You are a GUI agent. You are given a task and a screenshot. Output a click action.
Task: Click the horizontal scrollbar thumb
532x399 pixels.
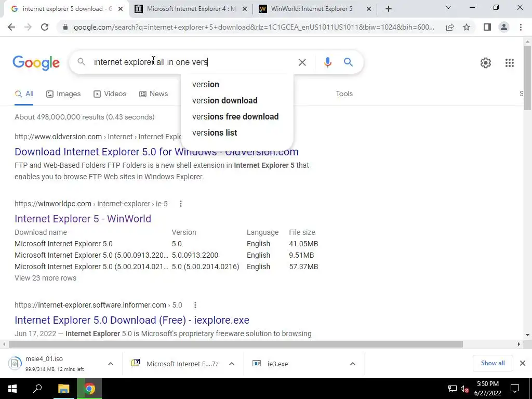click(235, 344)
